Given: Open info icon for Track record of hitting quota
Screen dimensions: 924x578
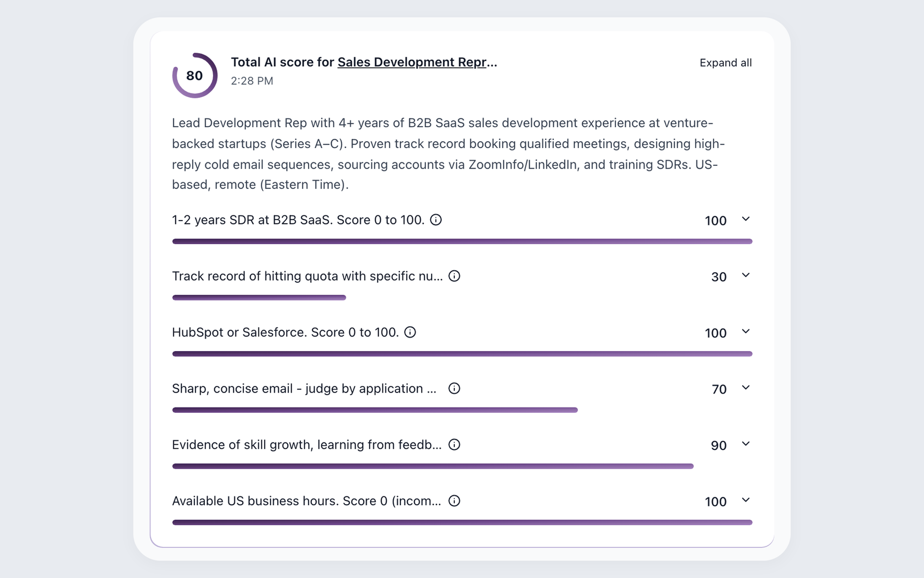Looking at the screenshot, I should (x=454, y=276).
